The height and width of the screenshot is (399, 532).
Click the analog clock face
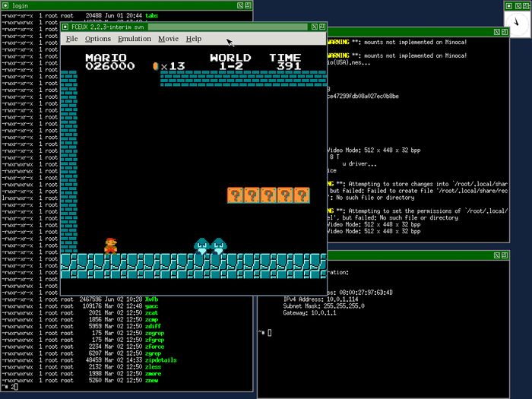coord(518,24)
